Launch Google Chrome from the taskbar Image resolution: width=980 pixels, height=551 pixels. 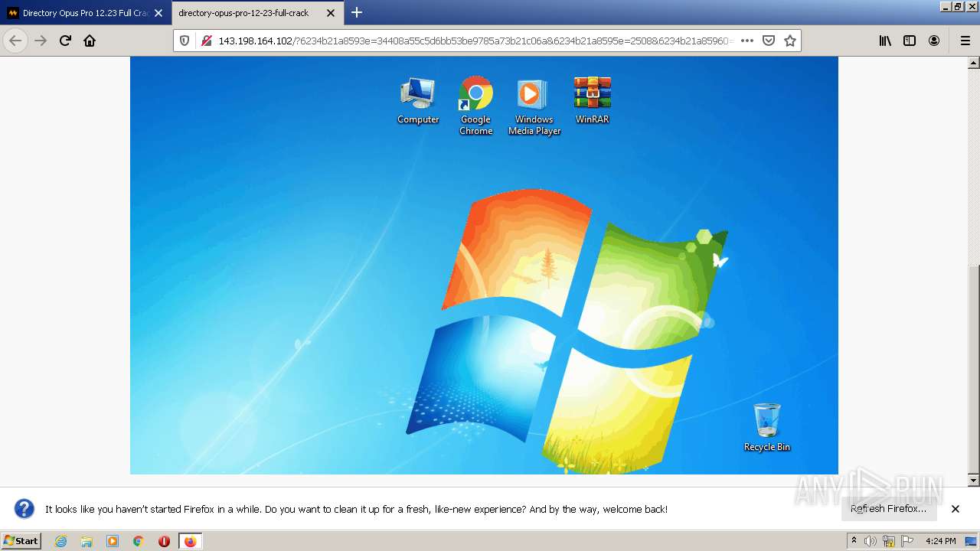tap(138, 541)
